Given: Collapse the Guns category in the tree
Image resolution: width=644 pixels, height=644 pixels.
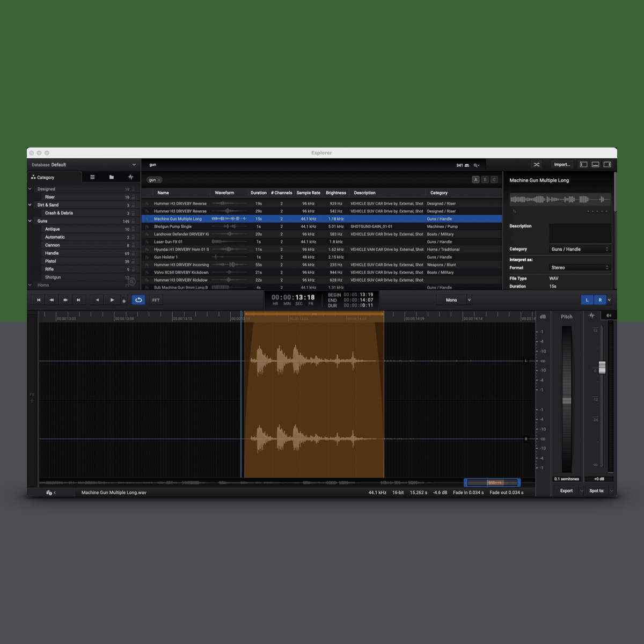Looking at the screenshot, I should [31, 221].
